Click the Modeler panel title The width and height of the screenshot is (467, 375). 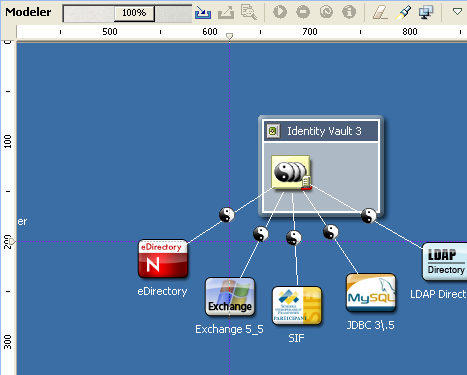[28, 12]
